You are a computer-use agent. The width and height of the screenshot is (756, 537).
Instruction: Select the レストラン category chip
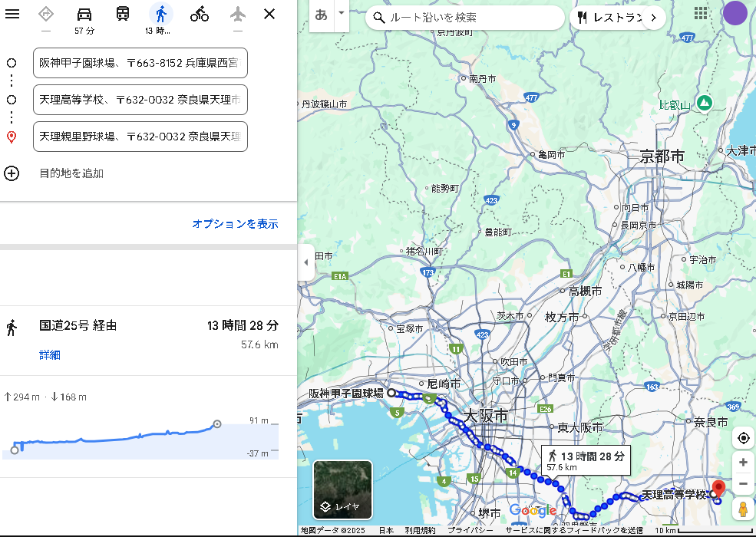(609, 18)
